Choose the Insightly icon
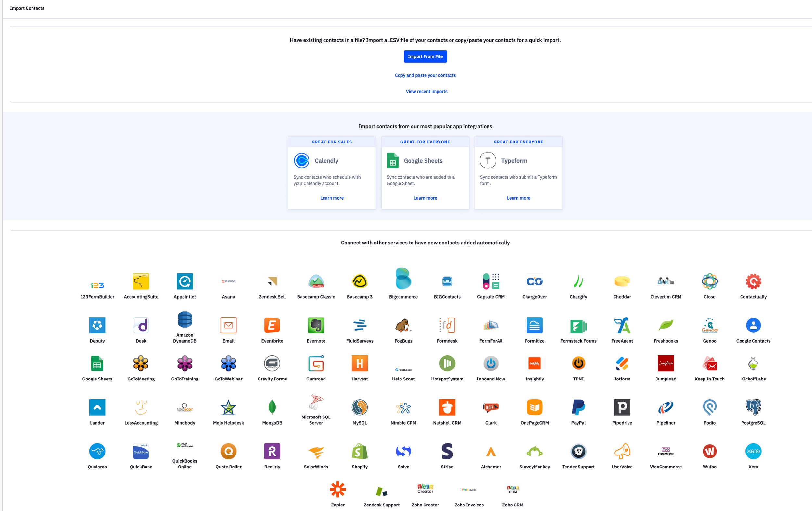812x511 pixels. pyautogui.click(x=535, y=363)
